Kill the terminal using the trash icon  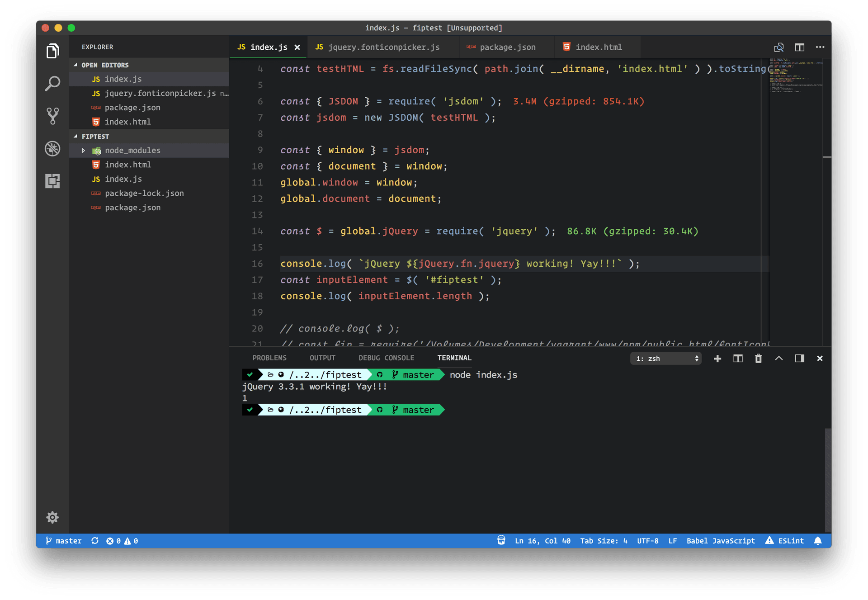[758, 358]
